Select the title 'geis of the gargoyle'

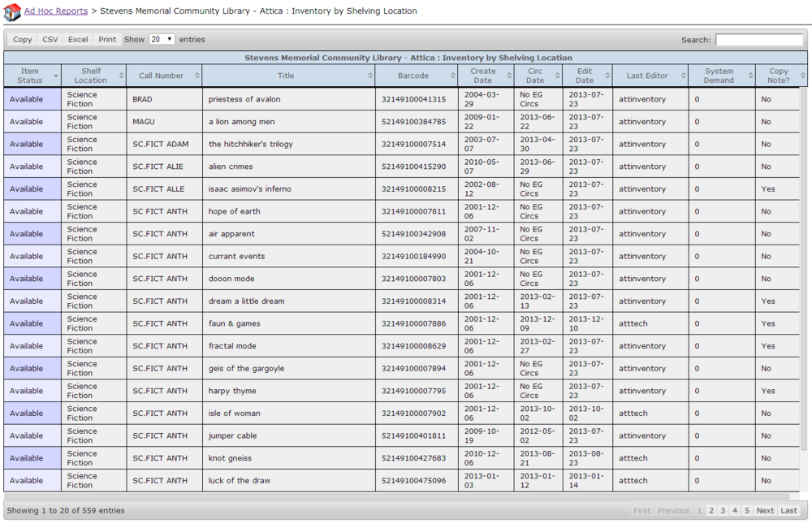tap(246, 369)
